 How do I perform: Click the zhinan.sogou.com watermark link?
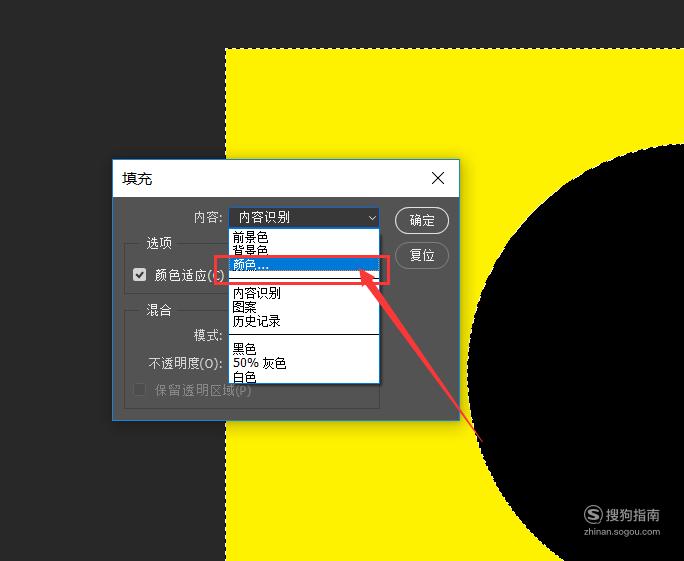click(622, 532)
